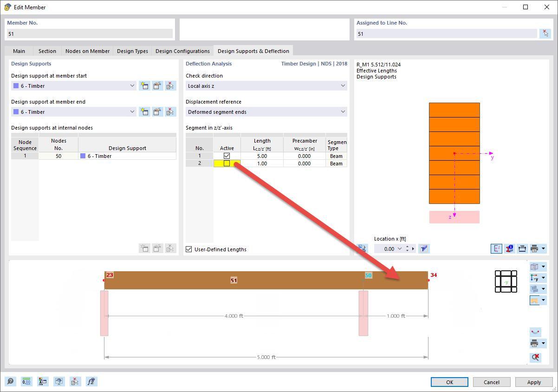558x392 pixels.
Task: Click the Location x value field
Action: (389, 248)
